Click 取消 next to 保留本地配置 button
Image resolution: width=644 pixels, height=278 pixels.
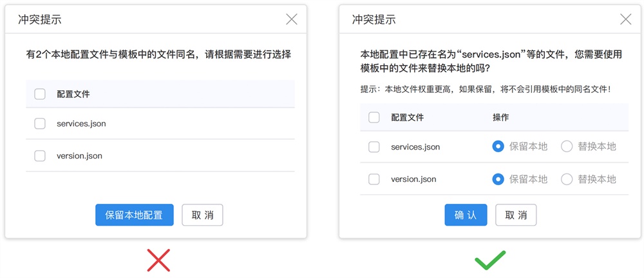coord(202,215)
